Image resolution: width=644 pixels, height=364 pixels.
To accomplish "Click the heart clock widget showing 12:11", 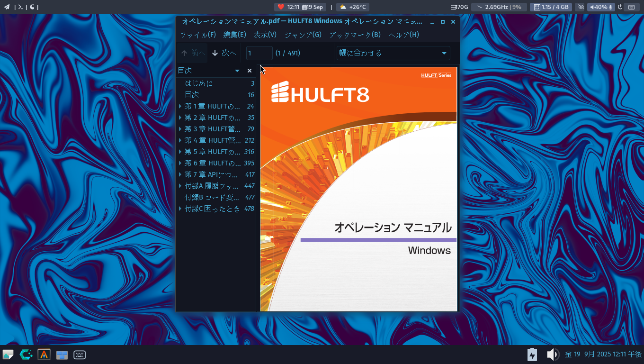I will click(x=288, y=7).
